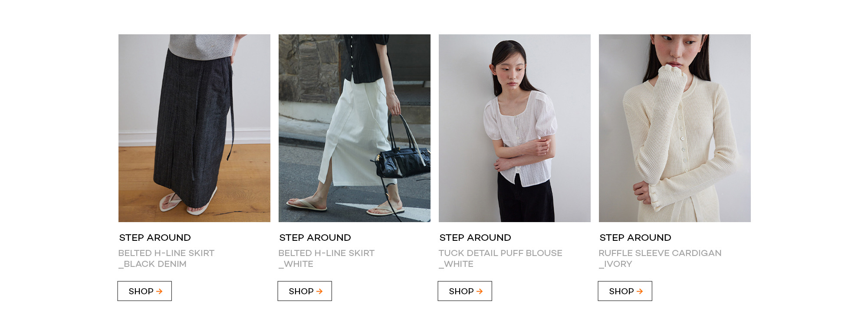Screen dimensions: 868x326
Task: Open the ivory cardigan product image
Action: click(x=675, y=128)
